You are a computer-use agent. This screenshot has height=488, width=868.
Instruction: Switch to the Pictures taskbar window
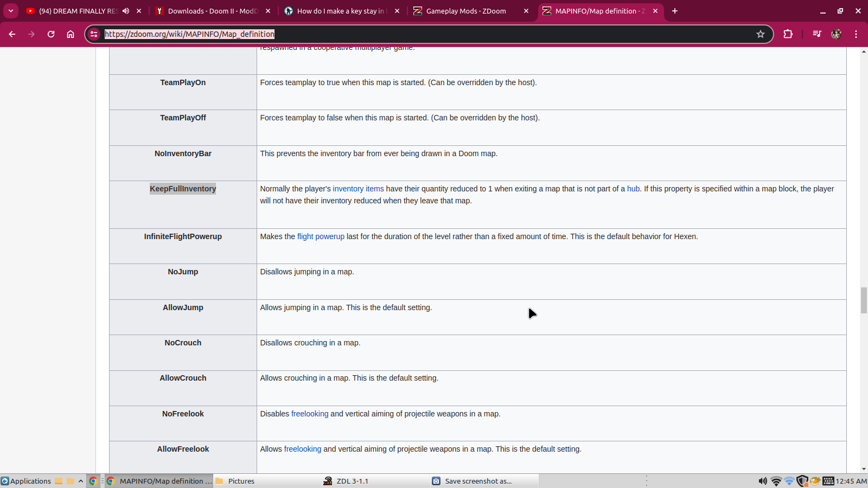click(267, 481)
